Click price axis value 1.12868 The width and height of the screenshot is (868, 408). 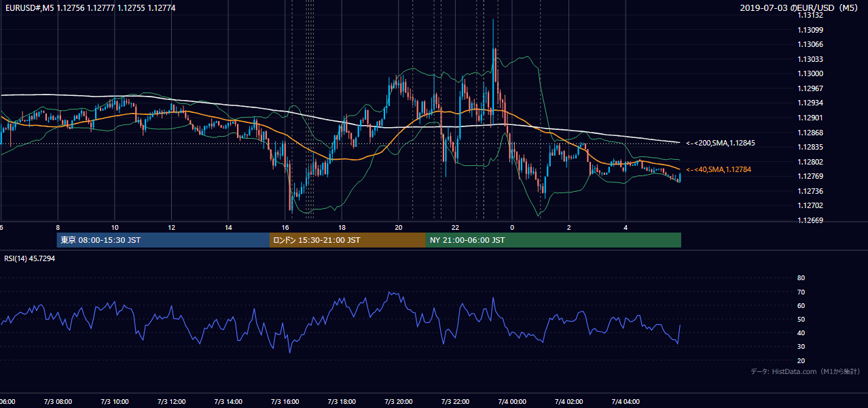click(811, 133)
